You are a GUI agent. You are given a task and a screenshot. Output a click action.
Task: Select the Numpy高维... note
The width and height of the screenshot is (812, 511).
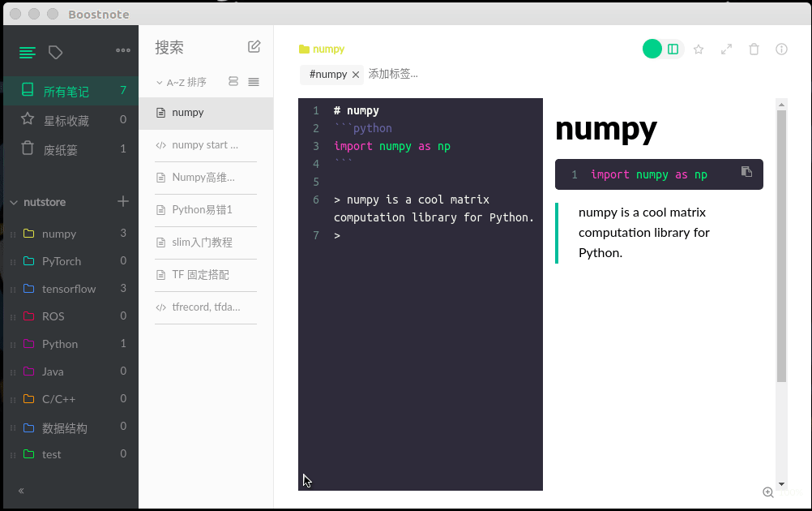pos(206,178)
